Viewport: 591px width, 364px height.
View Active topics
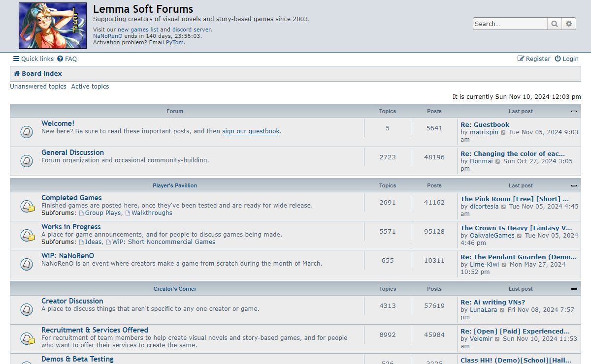click(90, 86)
